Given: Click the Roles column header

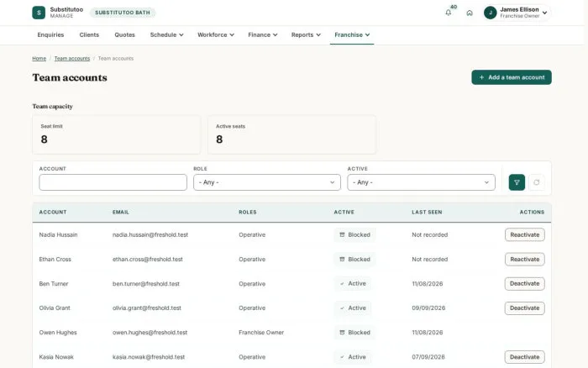Looking at the screenshot, I should point(248,213).
